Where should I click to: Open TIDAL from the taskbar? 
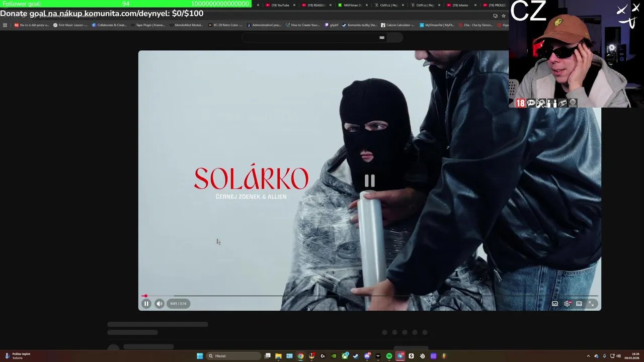click(x=378, y=356)
